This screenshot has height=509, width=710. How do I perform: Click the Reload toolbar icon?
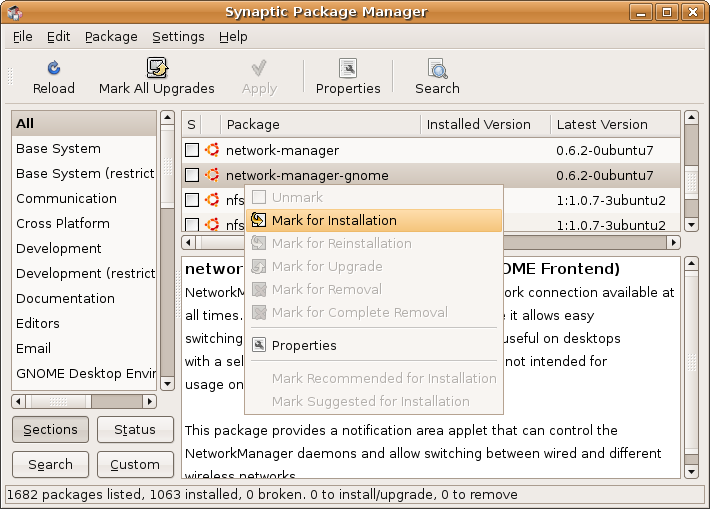(x=54, y=68)
